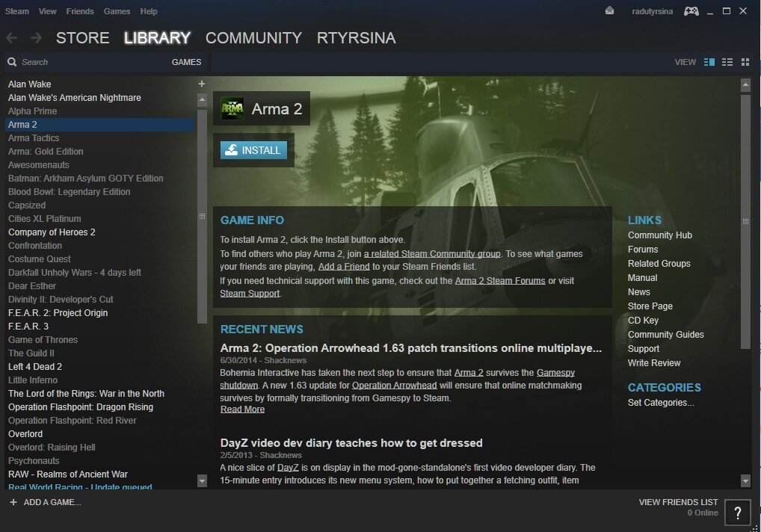
Task: Click Read More under Arma 2 news
Action: pos(243,409)
